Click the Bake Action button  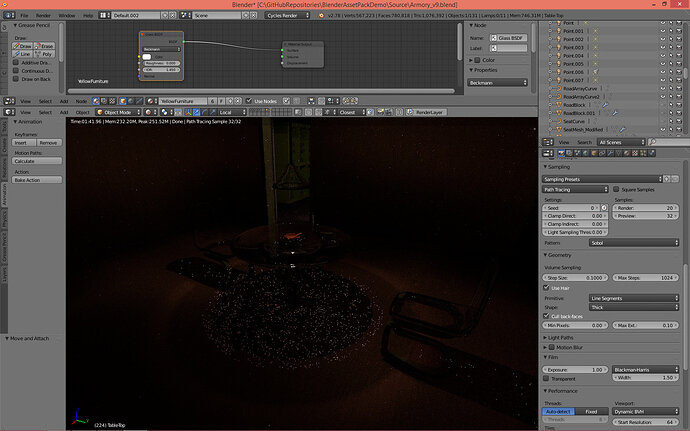point(37,180)
